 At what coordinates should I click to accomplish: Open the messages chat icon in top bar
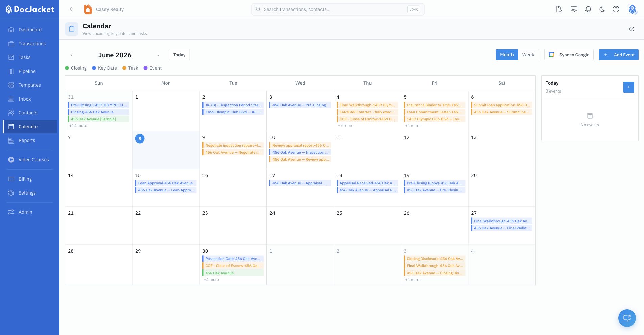pos(574,9)
